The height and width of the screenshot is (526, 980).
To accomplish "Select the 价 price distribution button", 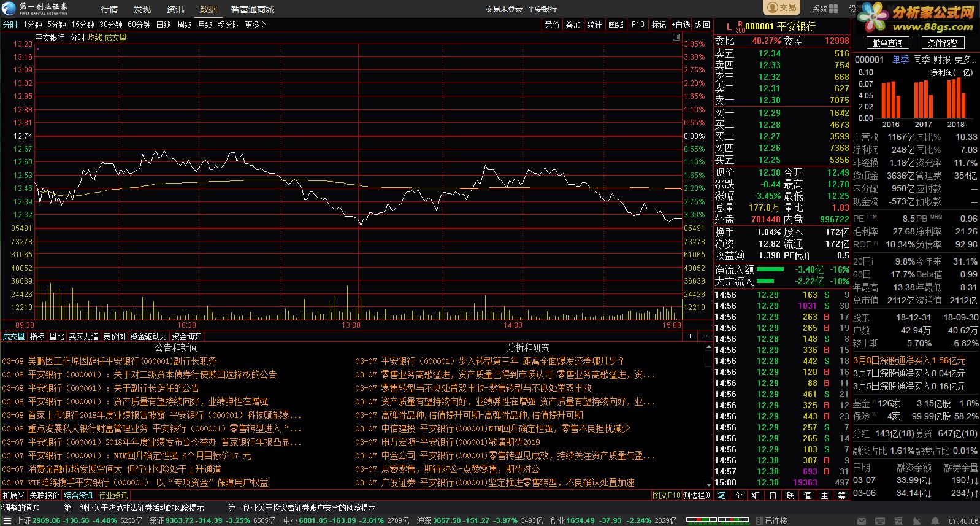I will pos(739,495).
